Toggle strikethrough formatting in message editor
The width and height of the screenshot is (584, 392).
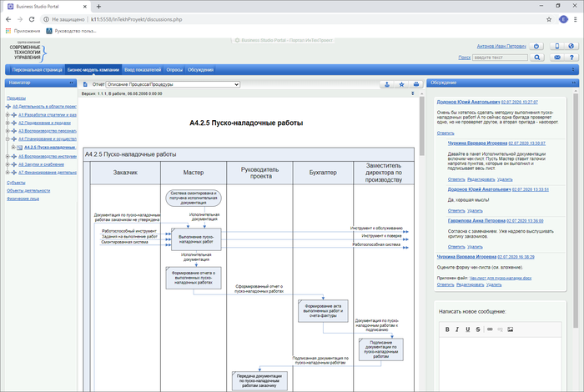tap(478, 329)
